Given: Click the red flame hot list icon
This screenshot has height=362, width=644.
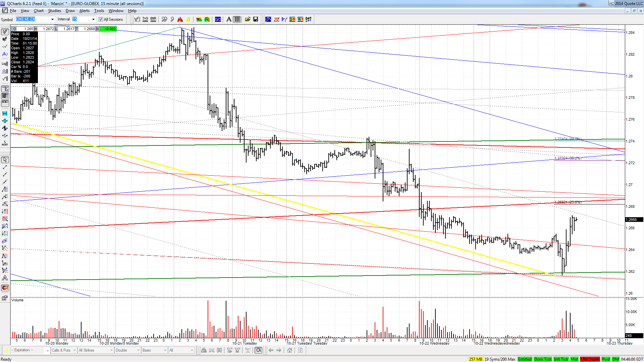Looking at the screenshot, I should (180, 19).
